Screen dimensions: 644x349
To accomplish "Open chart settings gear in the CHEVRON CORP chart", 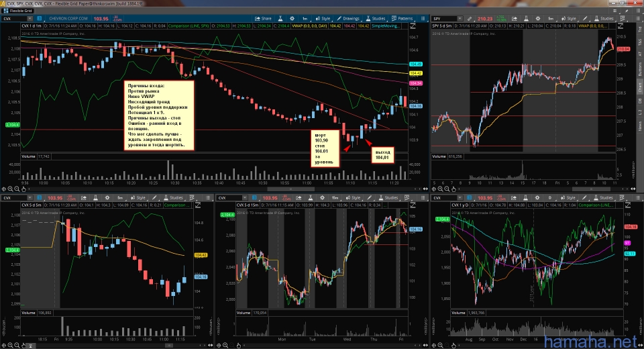I will point(292,19).
